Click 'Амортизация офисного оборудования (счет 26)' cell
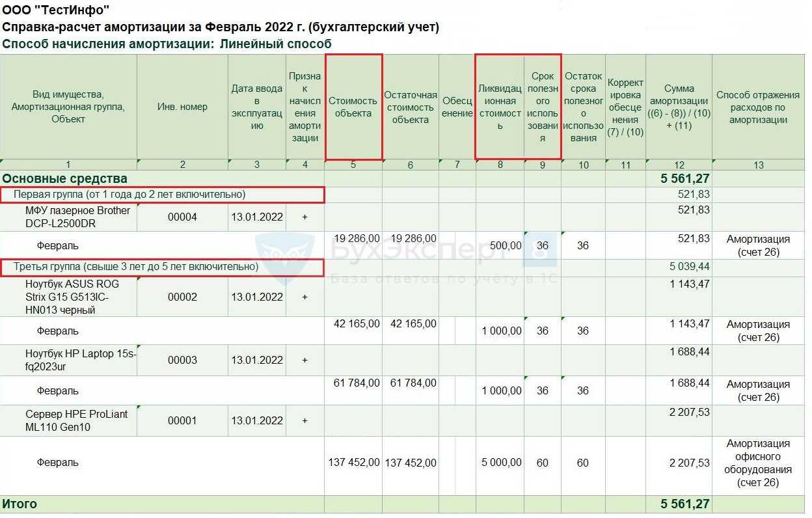This screenshot has width=812, height=518. coord(758,463)
